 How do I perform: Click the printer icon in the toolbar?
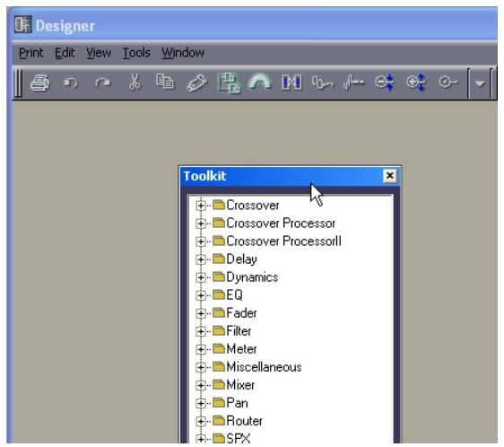pos(39,83)
